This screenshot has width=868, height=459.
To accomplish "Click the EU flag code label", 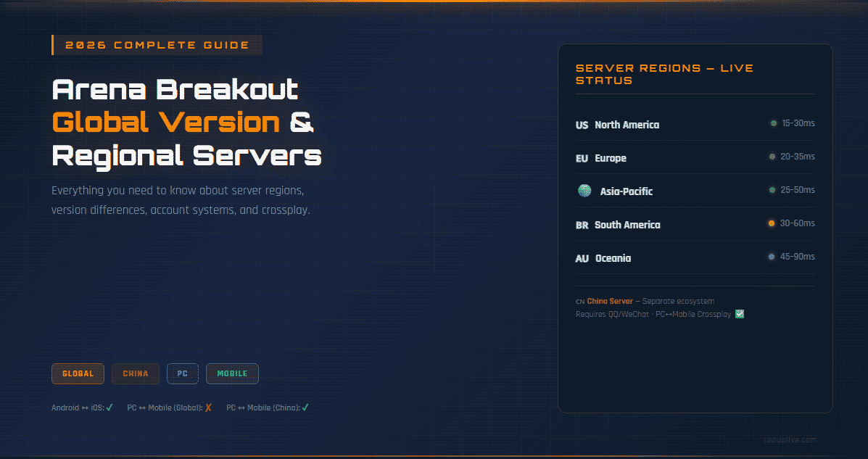I will (582, 158).
